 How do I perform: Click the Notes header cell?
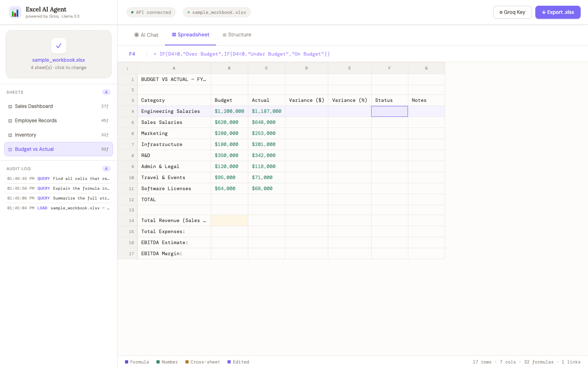pyautogui.click(x=426, y=100)
